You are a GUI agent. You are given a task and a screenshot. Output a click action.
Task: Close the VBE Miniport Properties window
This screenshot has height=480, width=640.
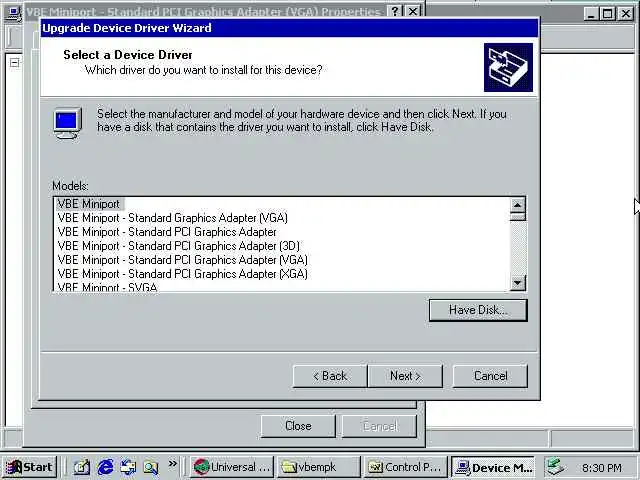pyautogui.click(x=413, y=11)
